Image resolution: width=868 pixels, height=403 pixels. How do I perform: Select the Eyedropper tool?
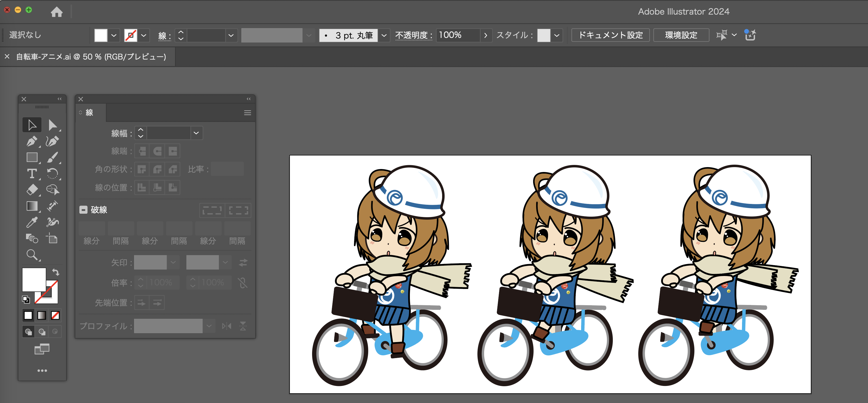point(32,222)
